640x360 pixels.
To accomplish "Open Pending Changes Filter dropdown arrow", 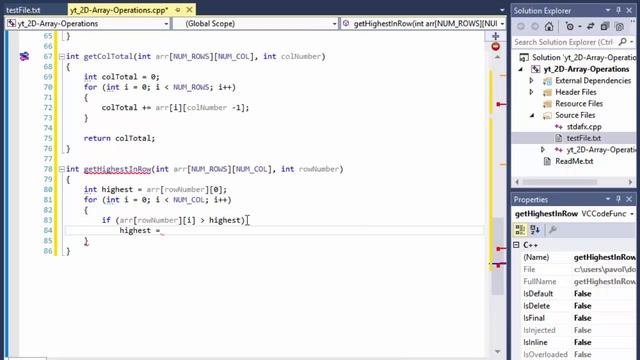I will tap(580, 27).
